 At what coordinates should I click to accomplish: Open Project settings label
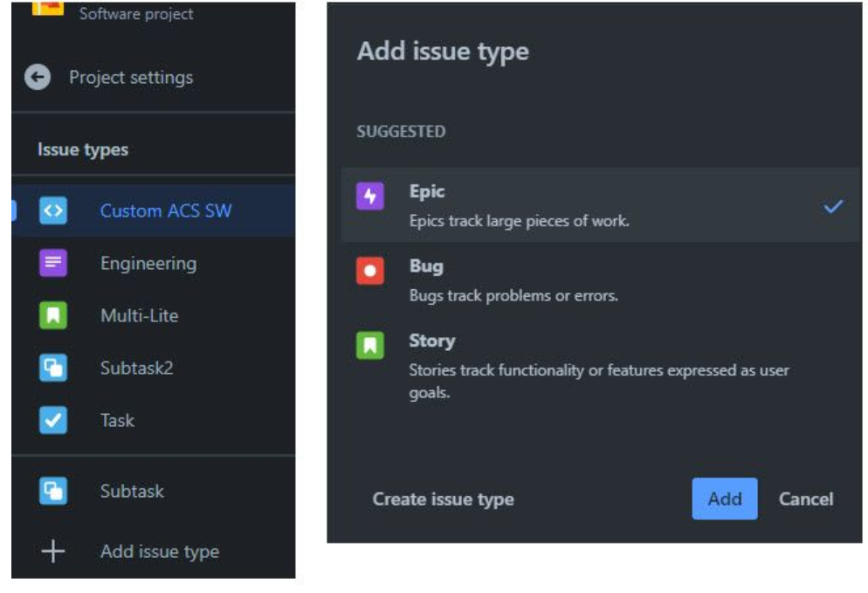click(131, 78)
